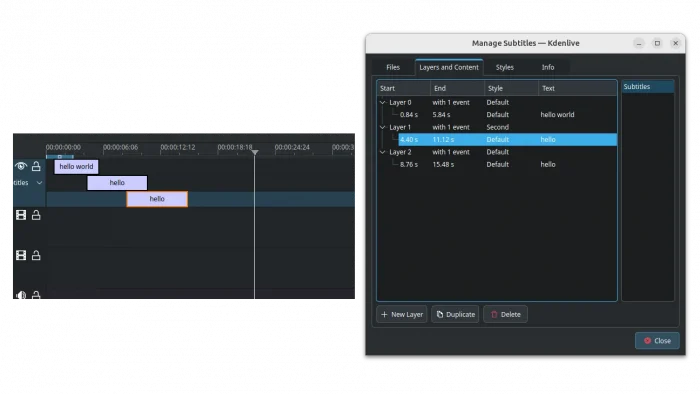The width and height of the screenshot is (700, 394).
Task: Minimize the Manage Subtitles window
Action: click(639, 43)
